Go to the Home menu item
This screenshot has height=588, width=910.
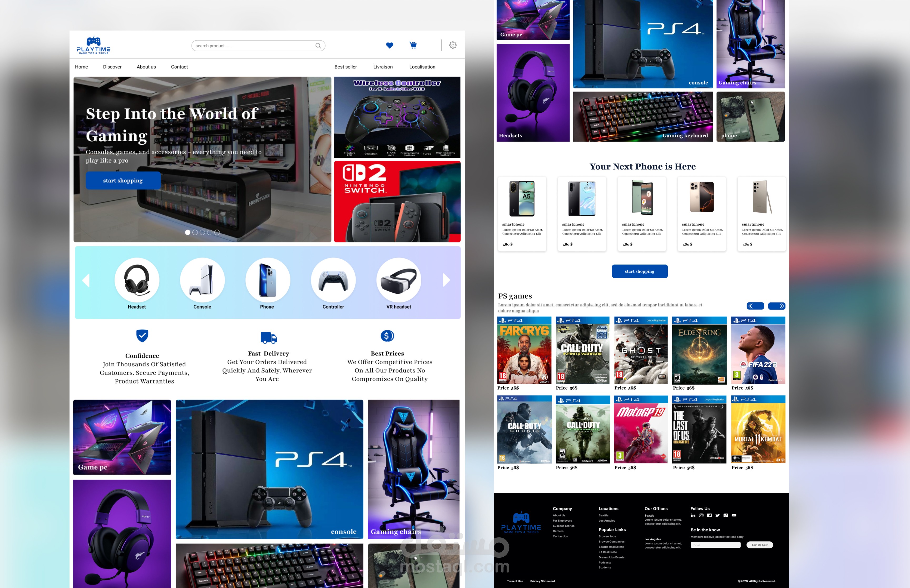click(81, 67)
